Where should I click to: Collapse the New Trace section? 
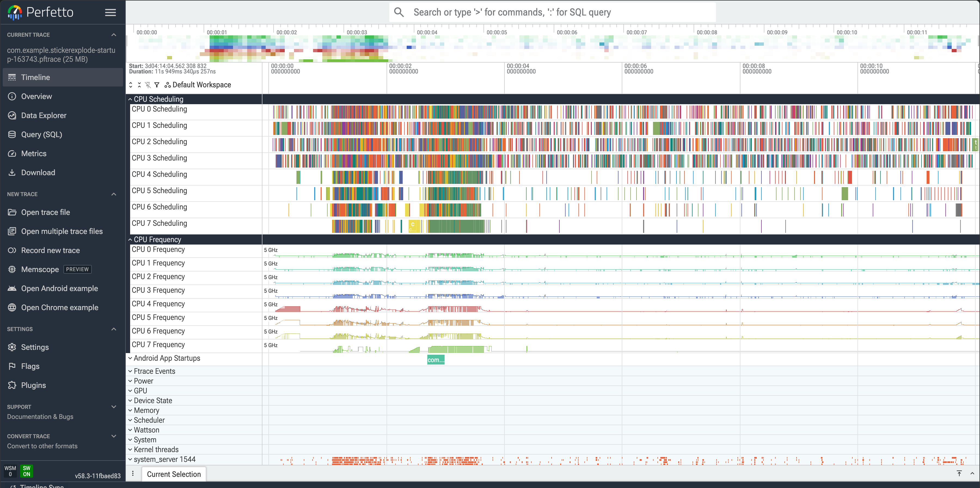113,194
